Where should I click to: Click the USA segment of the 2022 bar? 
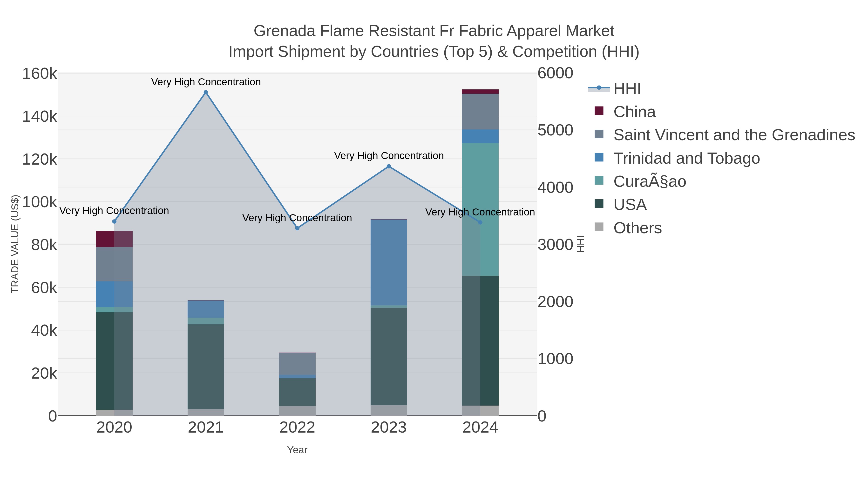(x=297, y=392)
